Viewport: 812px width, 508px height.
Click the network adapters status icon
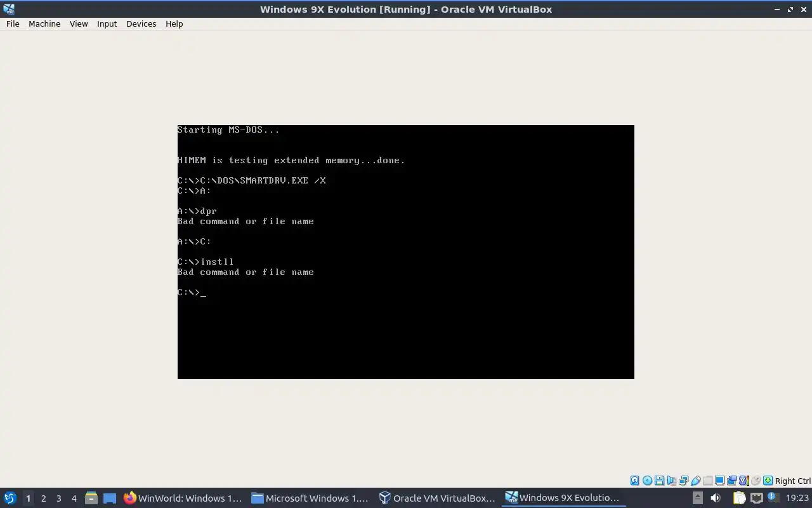(x=683, y=481)
